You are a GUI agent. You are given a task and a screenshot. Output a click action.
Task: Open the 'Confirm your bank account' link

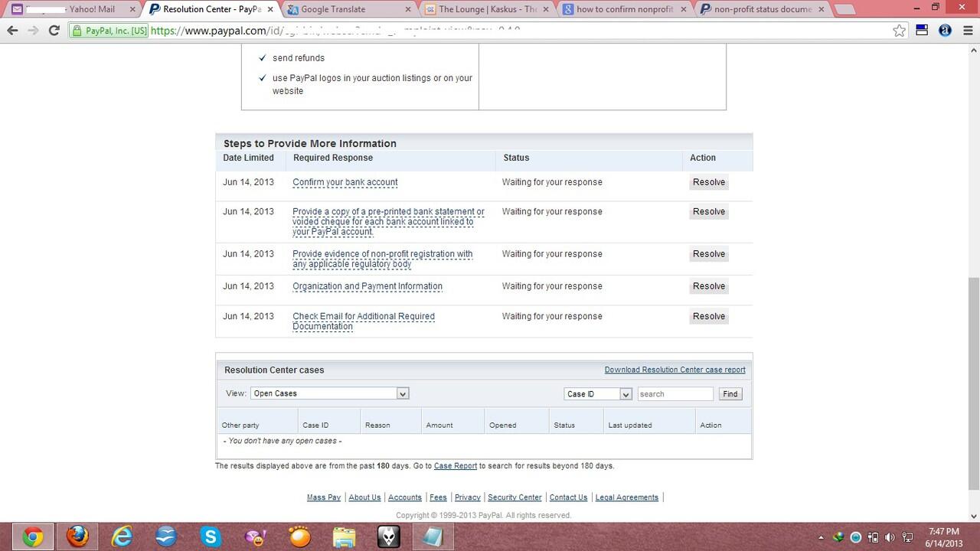(x=345, y=182)
